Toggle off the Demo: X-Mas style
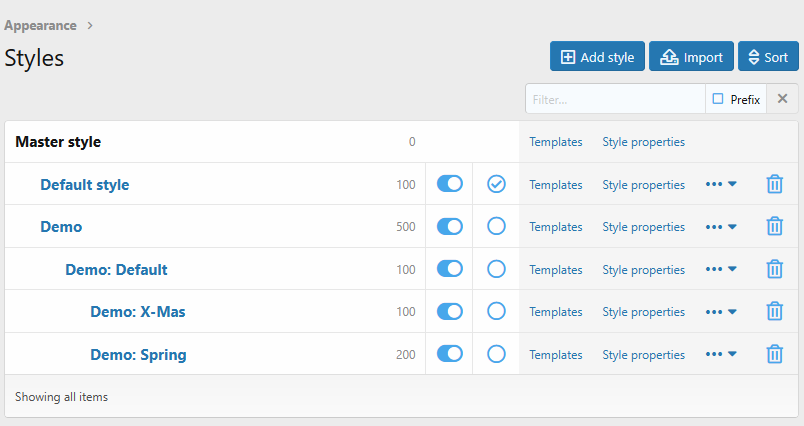Viewport: 804px width, 426px height. click(450, 312)
